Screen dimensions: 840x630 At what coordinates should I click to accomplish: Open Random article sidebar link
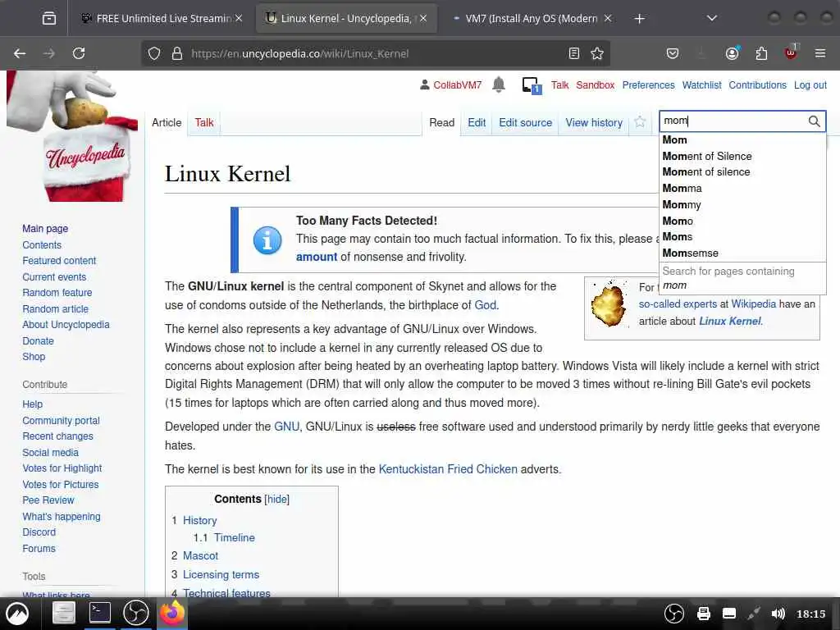click(x=55, y=309)
